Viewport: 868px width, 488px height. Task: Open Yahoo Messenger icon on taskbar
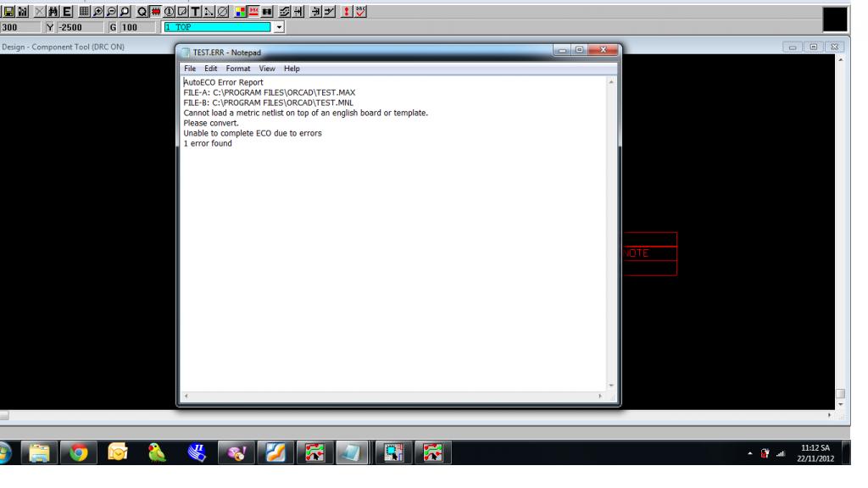pyautogui.click(x=236, y=453)
